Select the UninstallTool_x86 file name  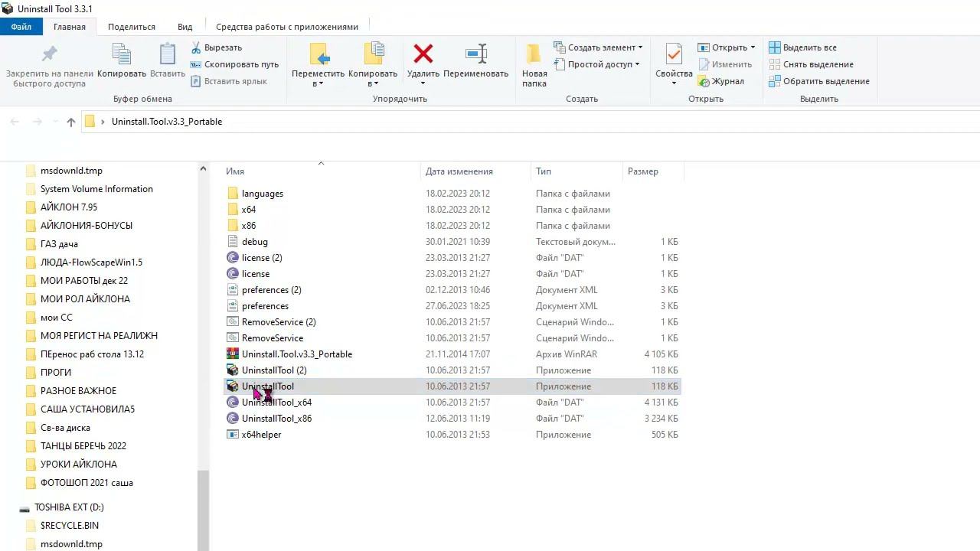point(276,419)
